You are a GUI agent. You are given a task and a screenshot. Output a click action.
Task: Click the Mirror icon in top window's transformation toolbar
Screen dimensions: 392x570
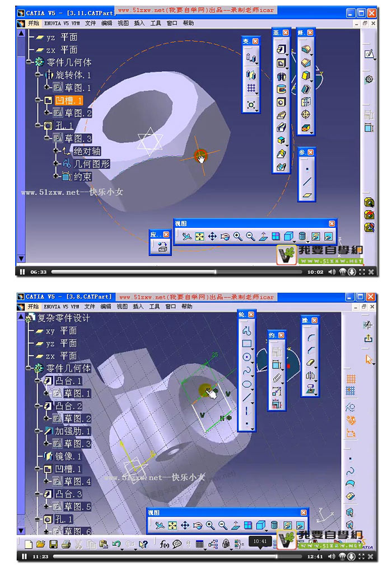251,74
